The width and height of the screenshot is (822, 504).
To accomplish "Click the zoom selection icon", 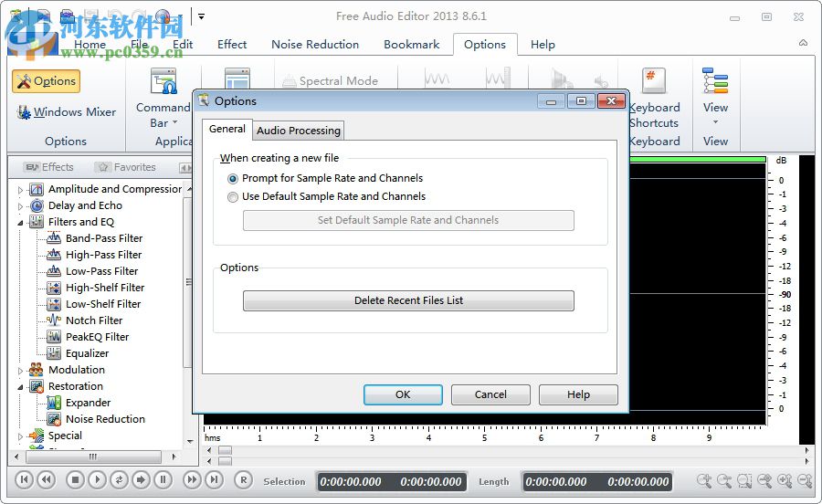I will tap(744, 480).
